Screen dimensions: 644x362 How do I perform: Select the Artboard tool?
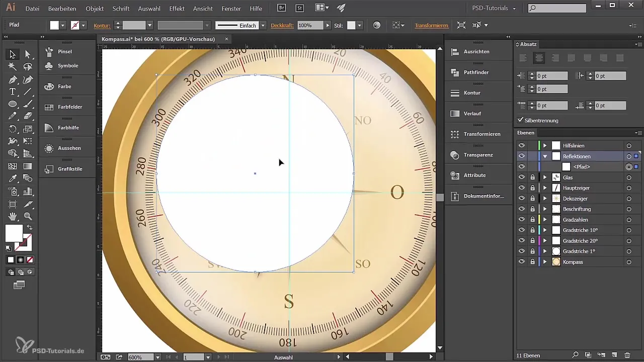click(13, 204)
